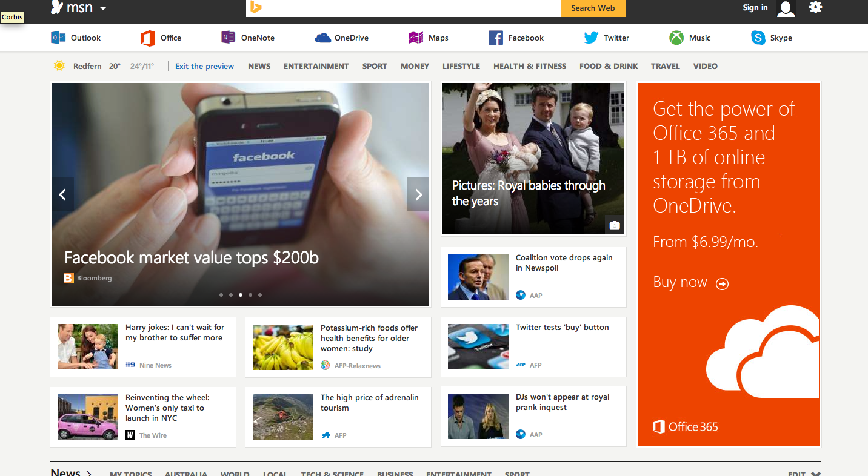Screen dimensions: 868x476
Task: Click the Tony Abbott article thumbnail
Action: coord(478,277)
